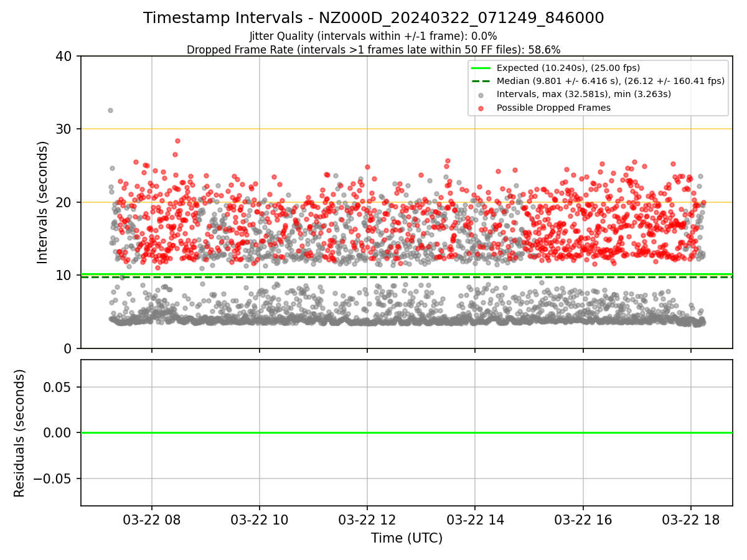Click the red dot marker in the legend
This screenshot has height=560, width=747.
(481, 108)
